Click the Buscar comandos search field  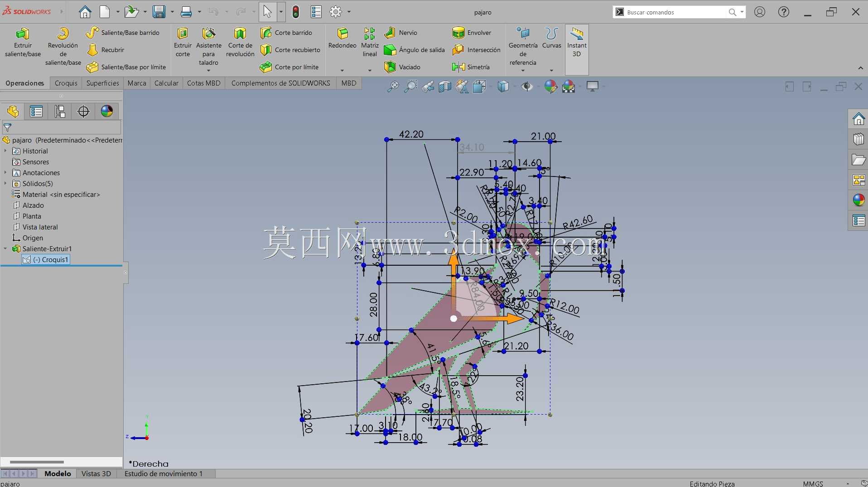click(675, 12)
